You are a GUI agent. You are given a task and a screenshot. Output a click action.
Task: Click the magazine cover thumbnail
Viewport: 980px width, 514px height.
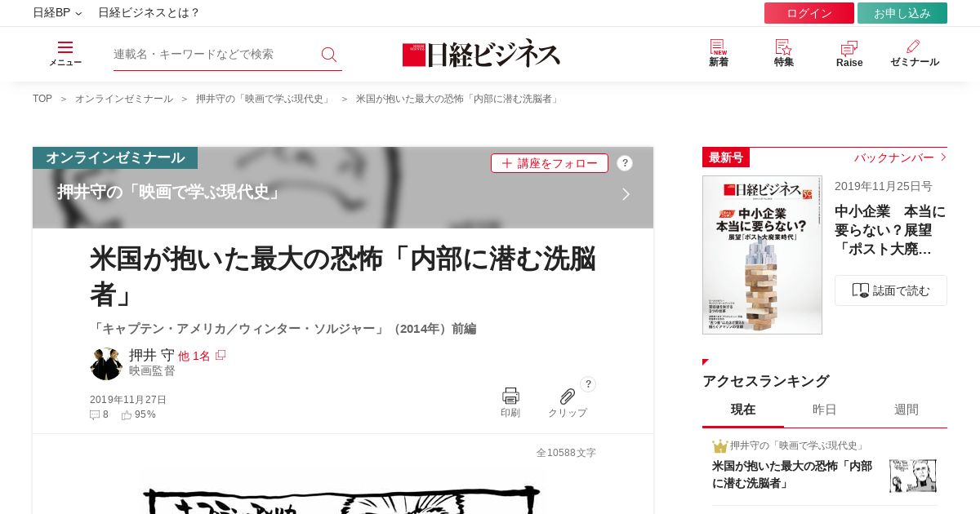(x=762, y=255)
